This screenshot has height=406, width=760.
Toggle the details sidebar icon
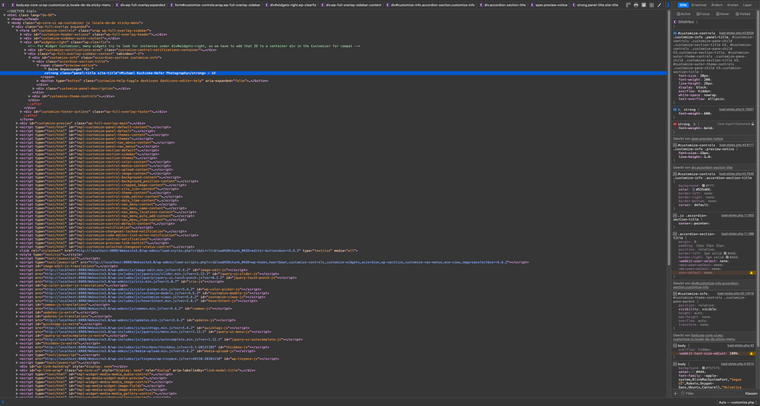click(x=668, y=5)
